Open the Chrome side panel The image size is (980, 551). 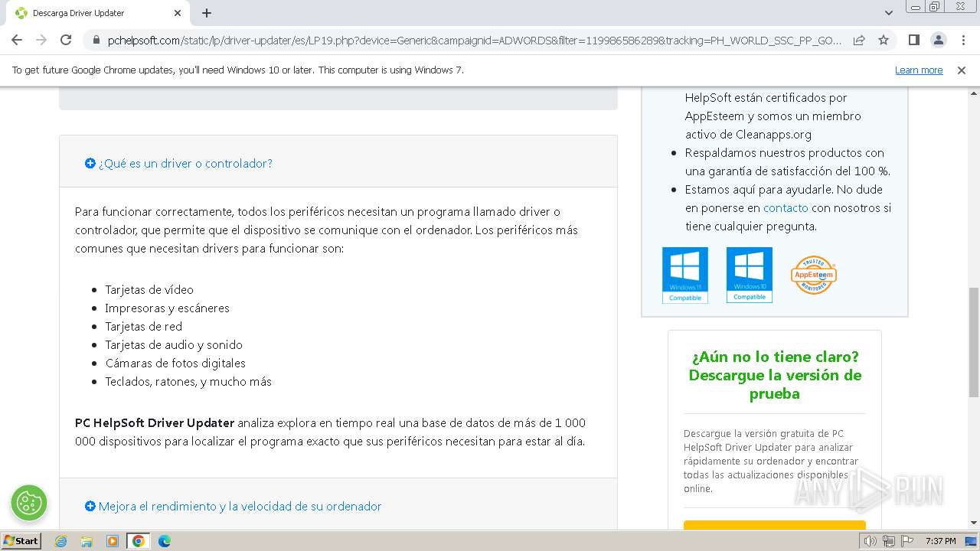913,40
